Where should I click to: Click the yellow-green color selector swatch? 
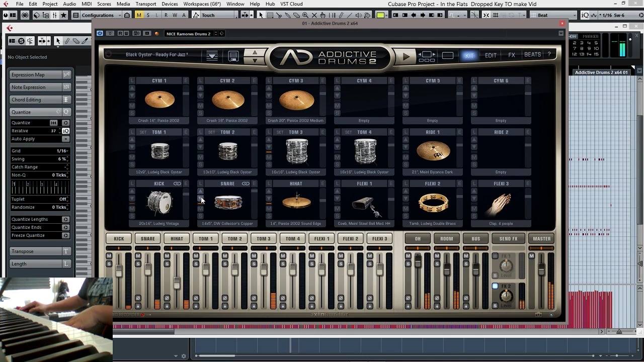[x=380, y=15]
